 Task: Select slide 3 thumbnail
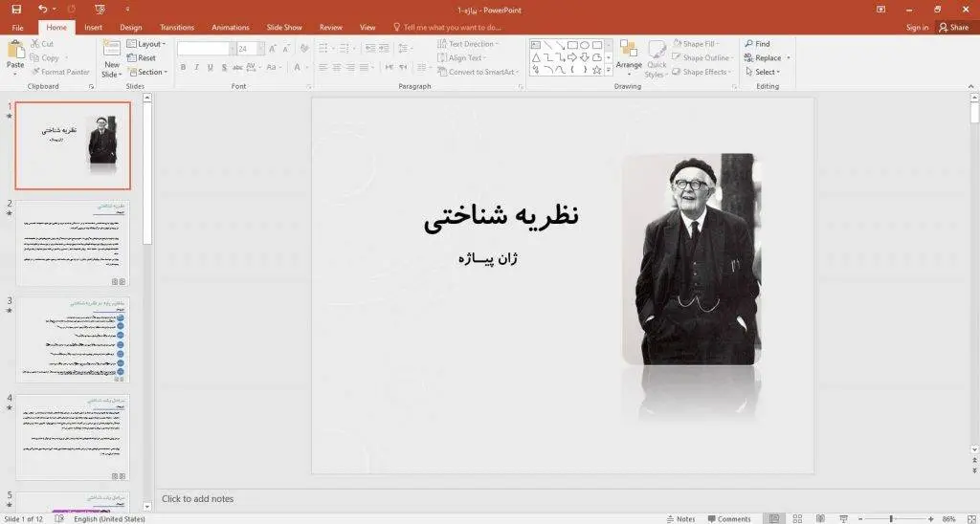point(73,339)
